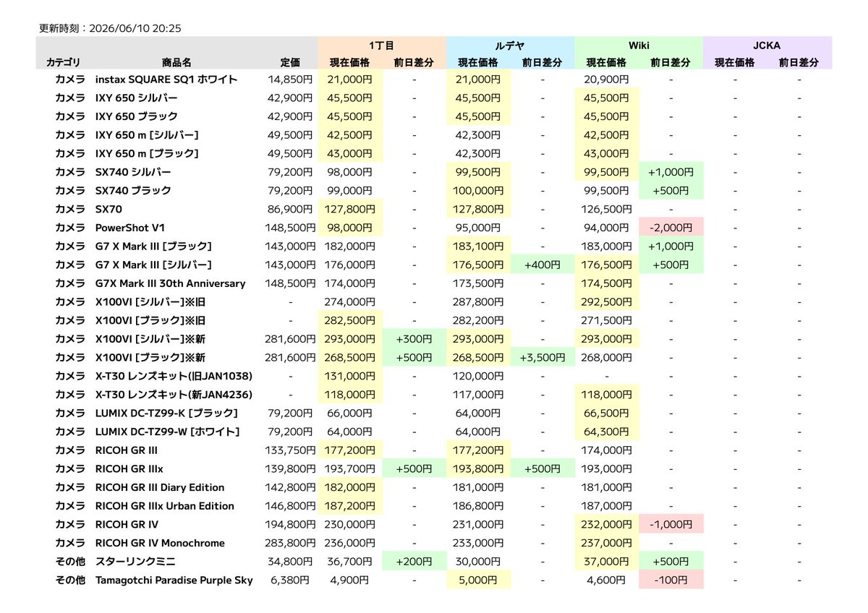Click the カテゴリ column header
Image resolution: width=868 pixels, height=613 pixels.
[64, 63]
